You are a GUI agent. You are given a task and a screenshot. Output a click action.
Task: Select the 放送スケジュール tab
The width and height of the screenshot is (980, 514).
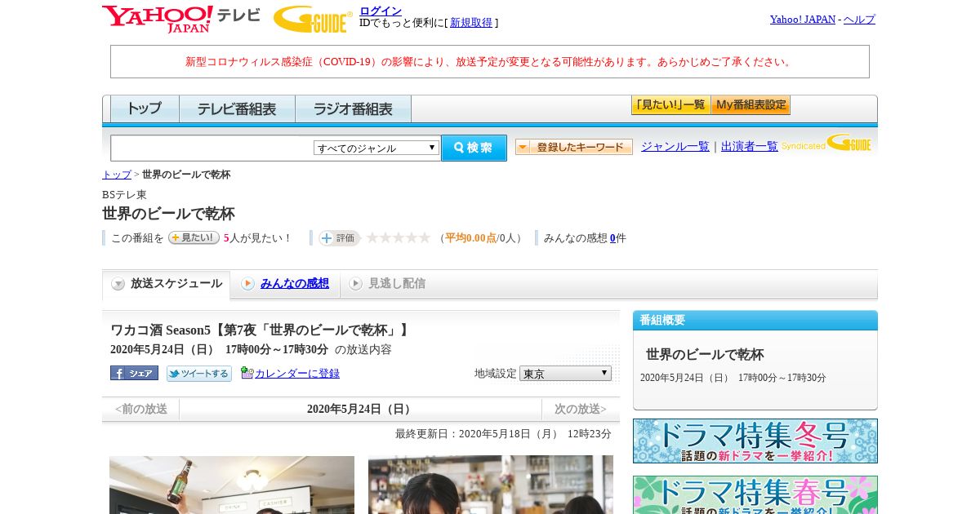pos(167,284)
